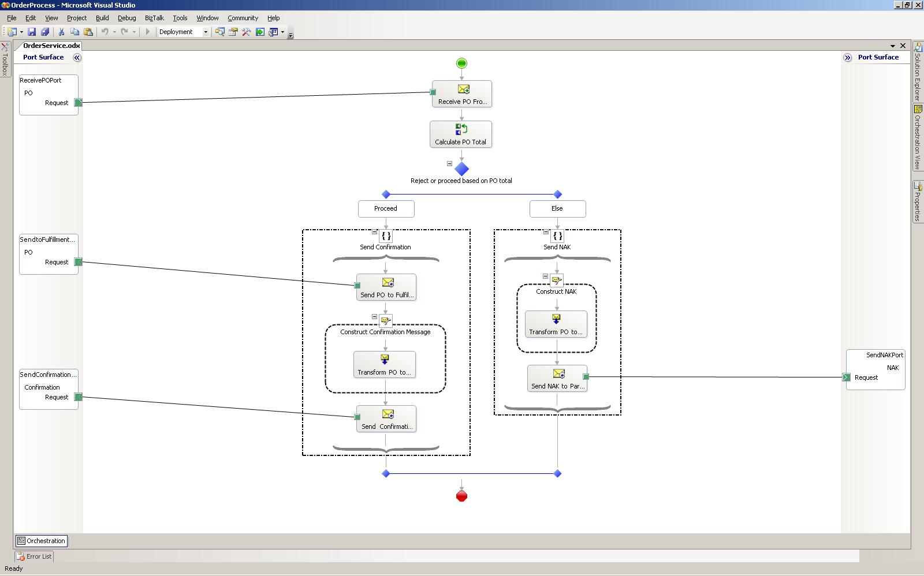The image size is (924, 576).
Task: Open the Community menu
Action: coord(243,18)
